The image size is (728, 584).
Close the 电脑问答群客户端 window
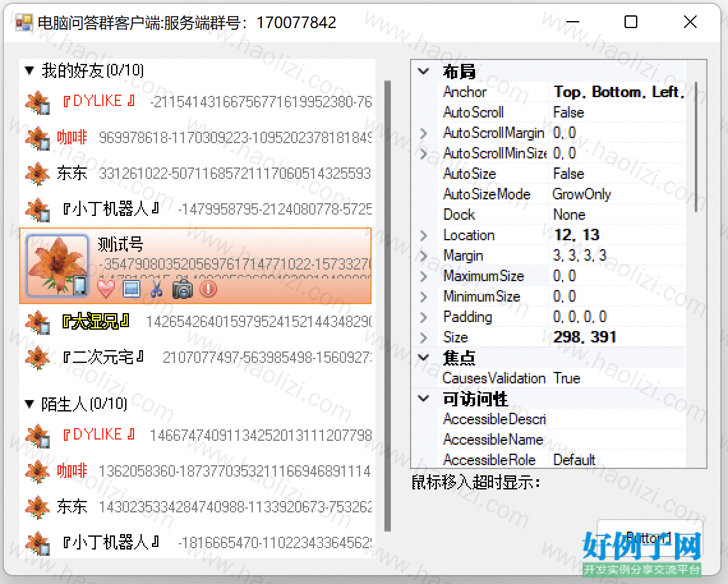pos(690,22)
